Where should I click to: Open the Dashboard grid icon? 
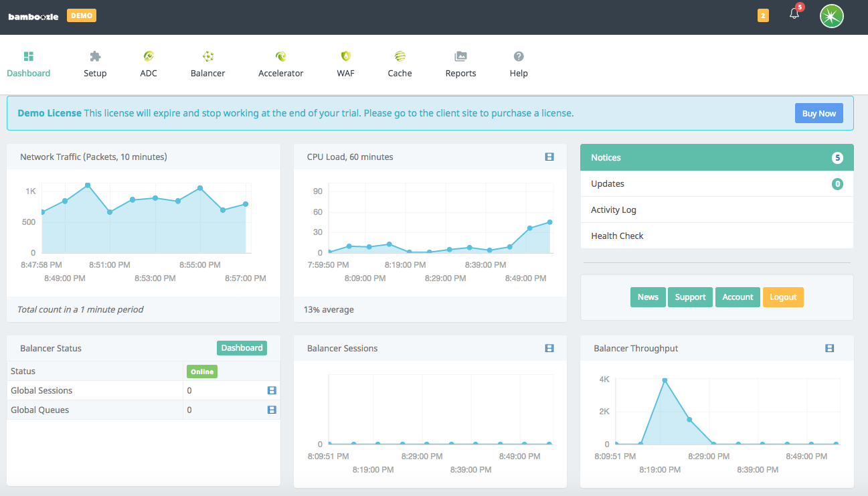[x=28, y=56]
